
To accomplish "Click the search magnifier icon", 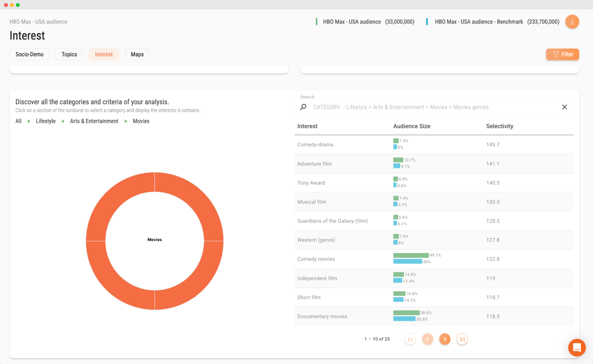I will point(303,107).
